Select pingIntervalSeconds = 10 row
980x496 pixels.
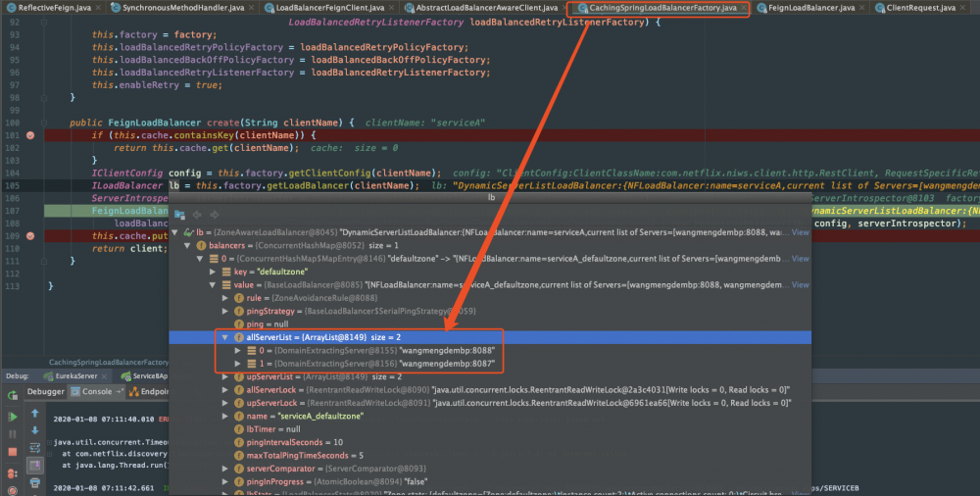pos(490,442)
